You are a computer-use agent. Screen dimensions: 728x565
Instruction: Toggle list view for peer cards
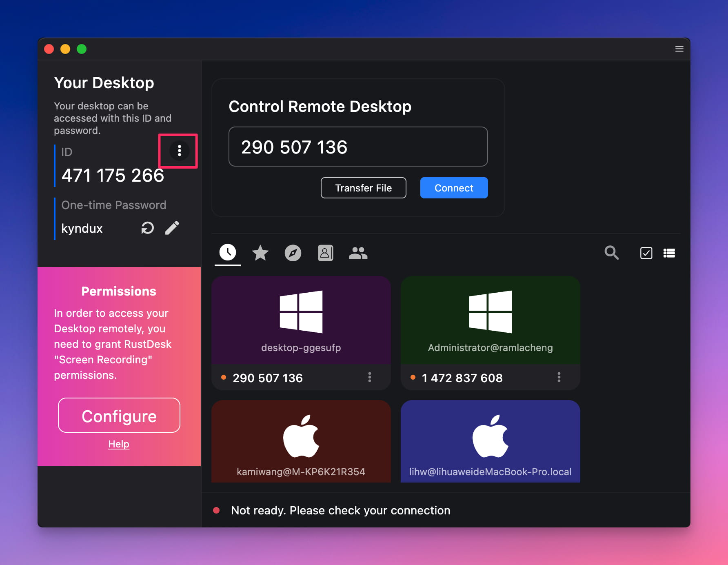tap(669, 253)
